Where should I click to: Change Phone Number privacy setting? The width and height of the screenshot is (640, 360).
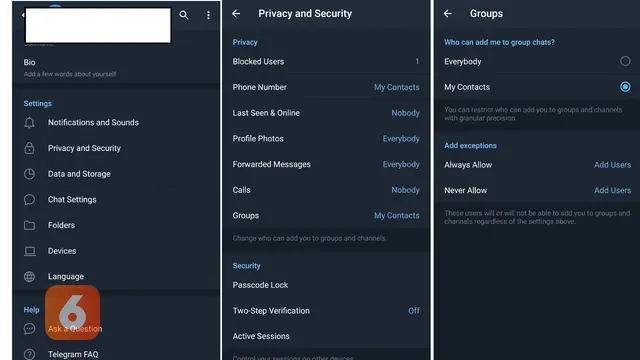pos(326,87)
